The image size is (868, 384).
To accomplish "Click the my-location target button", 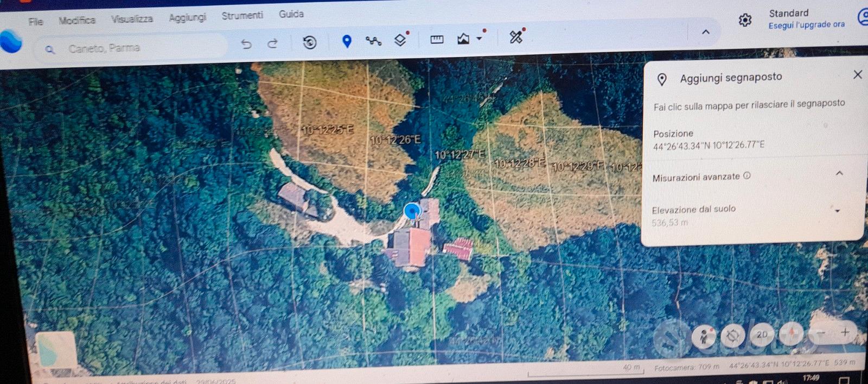I will pyautogui.click(x=732, y=336).
